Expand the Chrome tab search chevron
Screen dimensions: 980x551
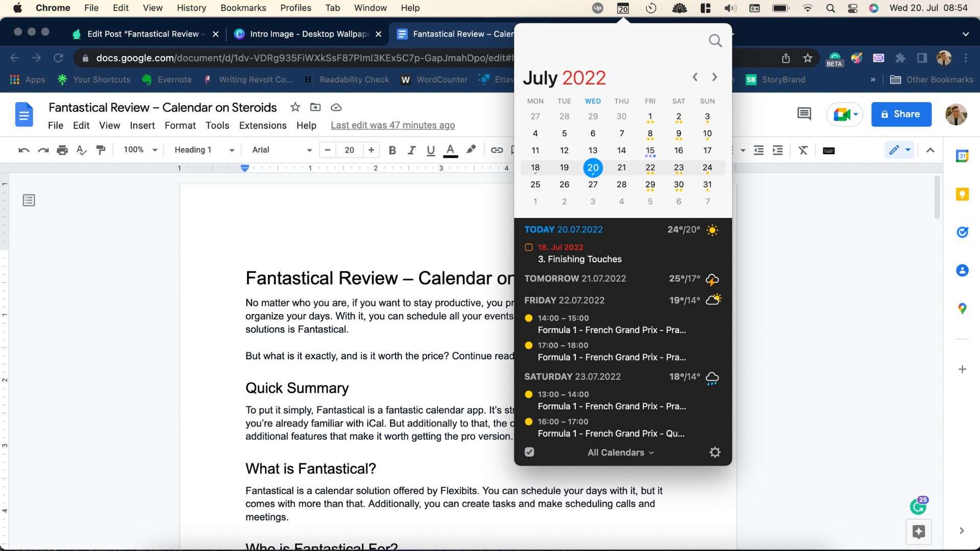tap(965, 34)
